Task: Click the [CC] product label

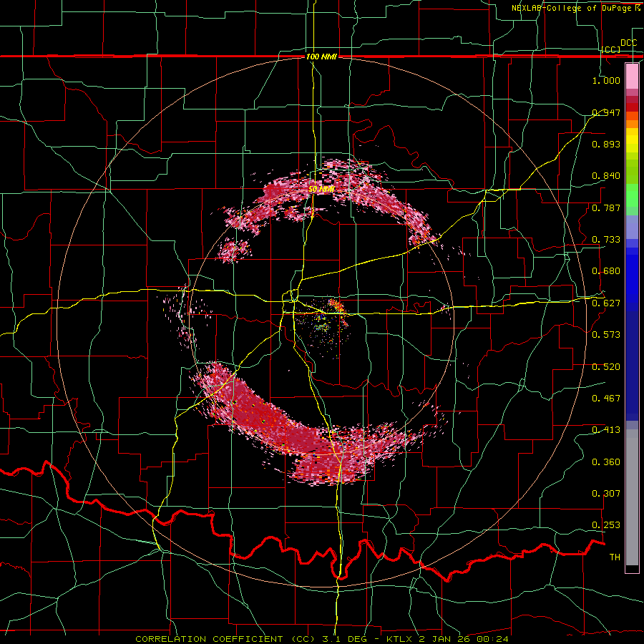Action: tap(610, 49)
